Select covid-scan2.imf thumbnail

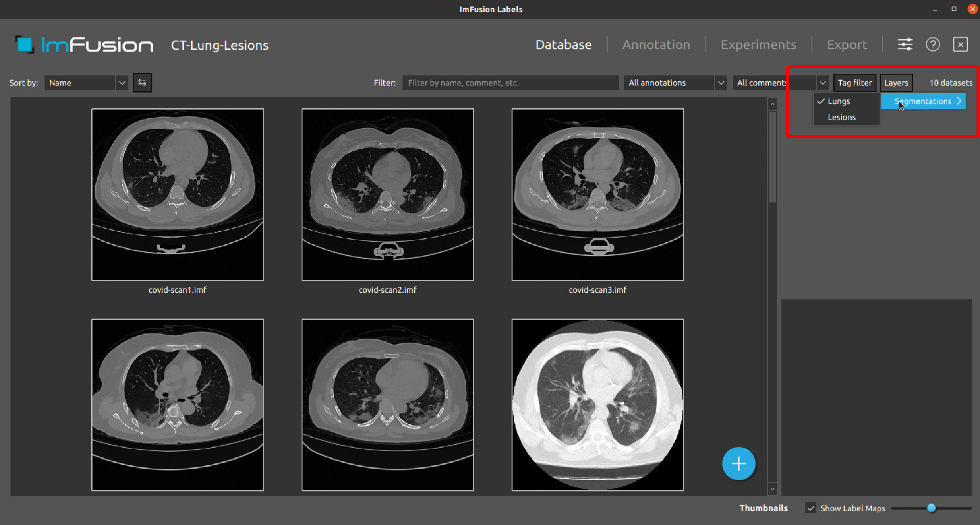point(387,195)
